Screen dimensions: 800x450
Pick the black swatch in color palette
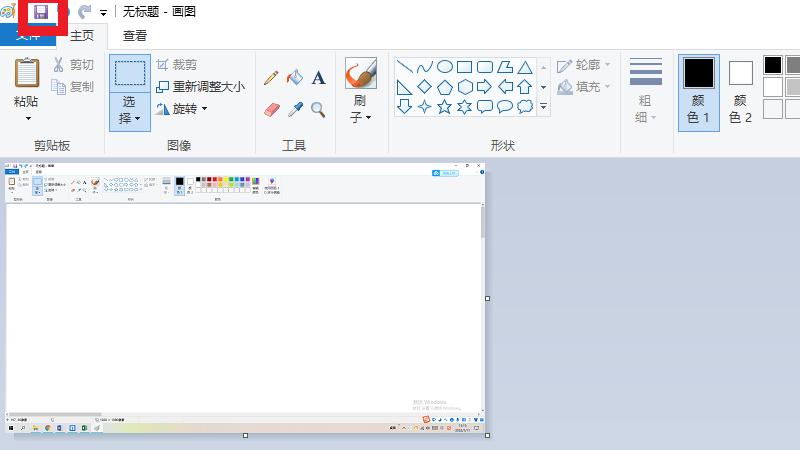click(773, 65)
